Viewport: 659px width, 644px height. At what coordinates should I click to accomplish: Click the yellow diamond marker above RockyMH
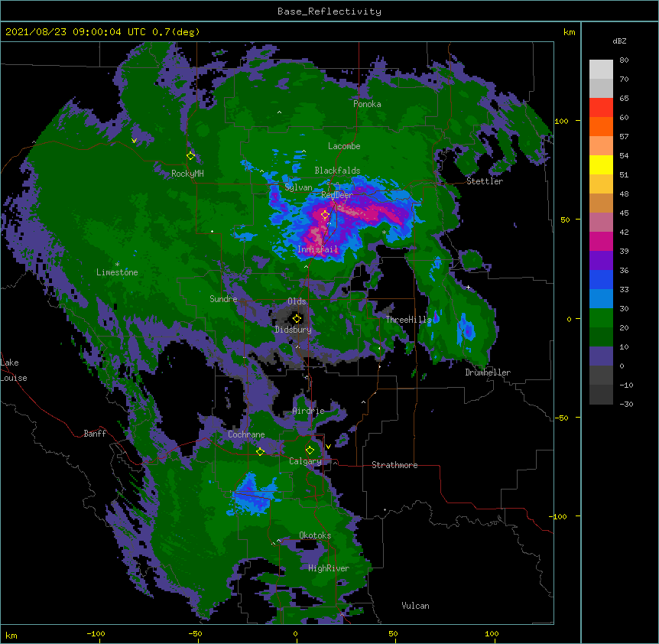coord(190,156)
